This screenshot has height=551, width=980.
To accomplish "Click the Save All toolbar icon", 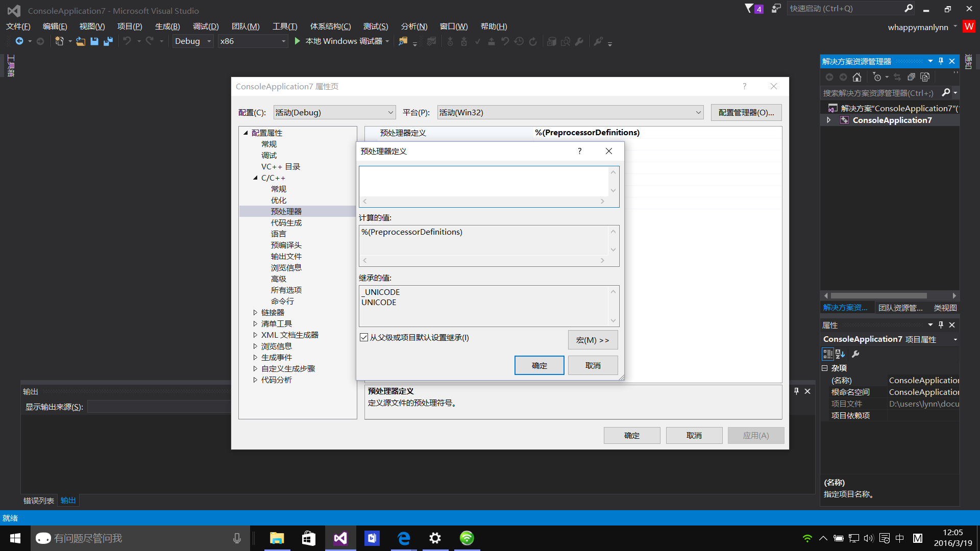I will pyautogui.click(x=108, y=41).
